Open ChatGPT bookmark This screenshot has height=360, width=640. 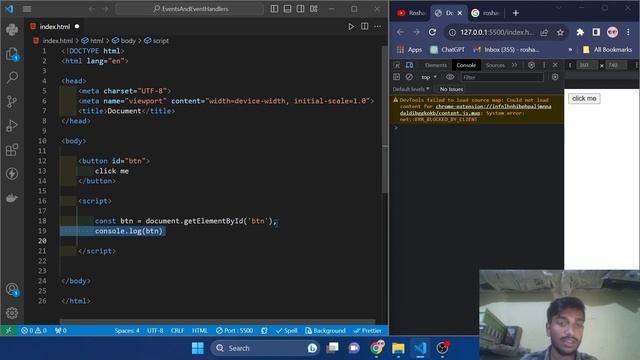pyautogui.click(x=447, y=50)
